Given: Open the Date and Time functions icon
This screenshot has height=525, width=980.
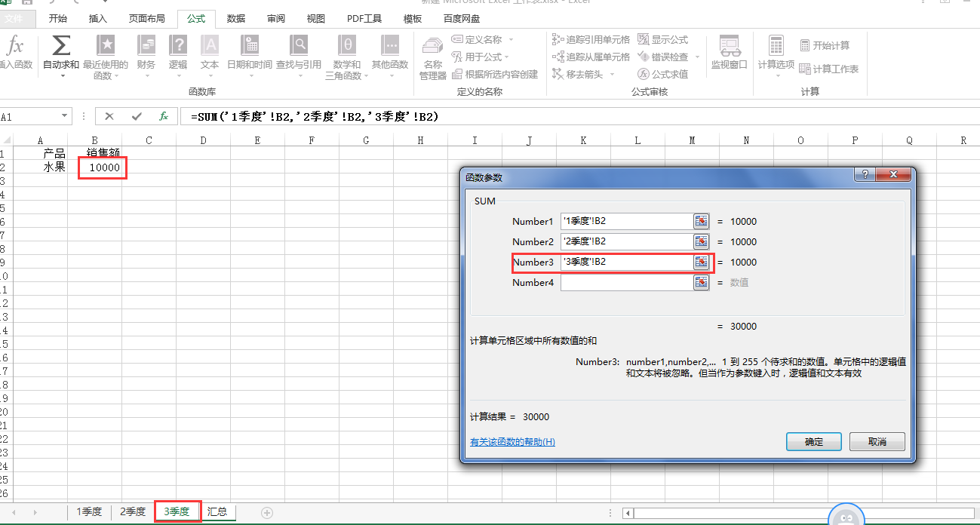Looking at the screenshot, I should 250,46.
